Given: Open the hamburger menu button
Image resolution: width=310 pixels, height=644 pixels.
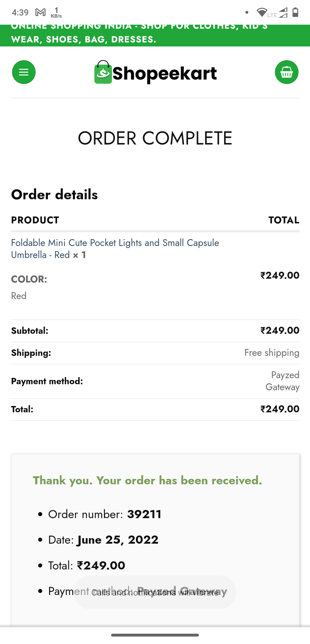Looking at the screenshot, I should click(24, 72).
